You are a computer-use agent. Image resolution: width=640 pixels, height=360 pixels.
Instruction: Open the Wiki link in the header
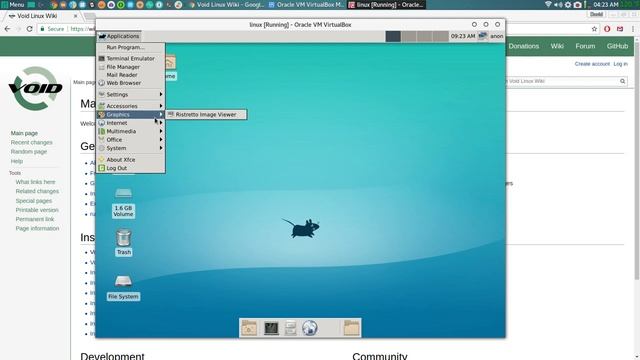[557, 46]
